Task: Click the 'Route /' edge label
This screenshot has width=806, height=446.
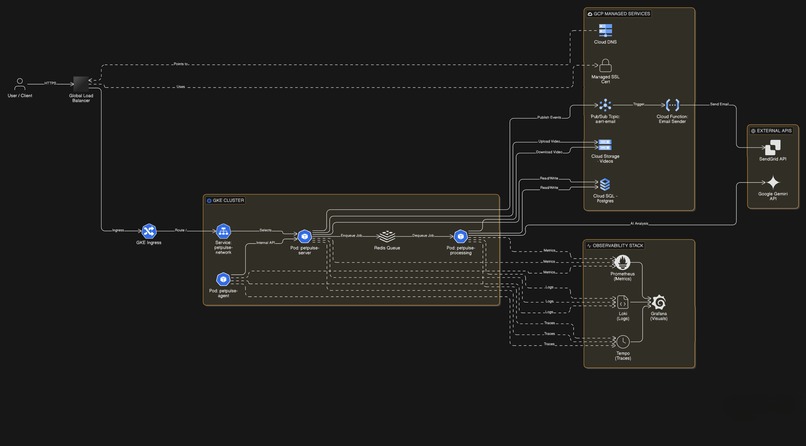Action: 180,230
